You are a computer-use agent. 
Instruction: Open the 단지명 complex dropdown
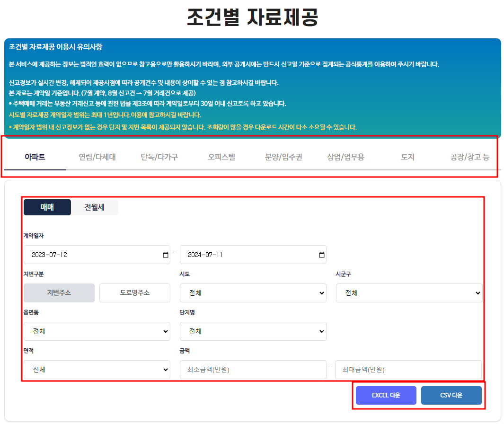[x=253, y=331]
